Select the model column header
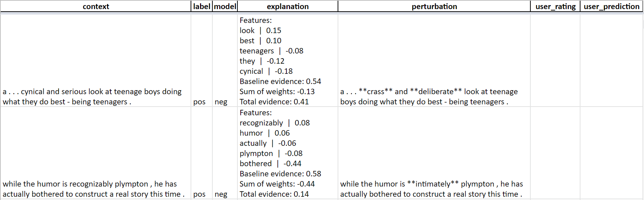This screenshot has height=200, width=644. point(225,6)
